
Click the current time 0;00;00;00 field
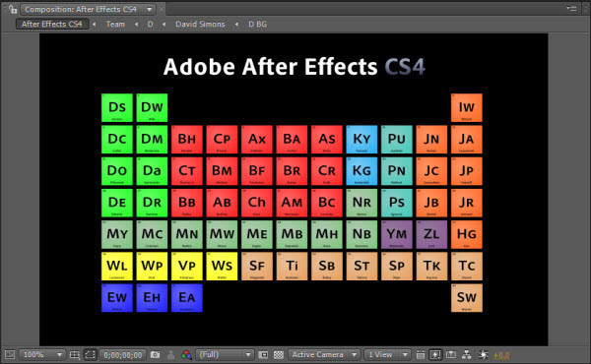[x=123, y=355]
